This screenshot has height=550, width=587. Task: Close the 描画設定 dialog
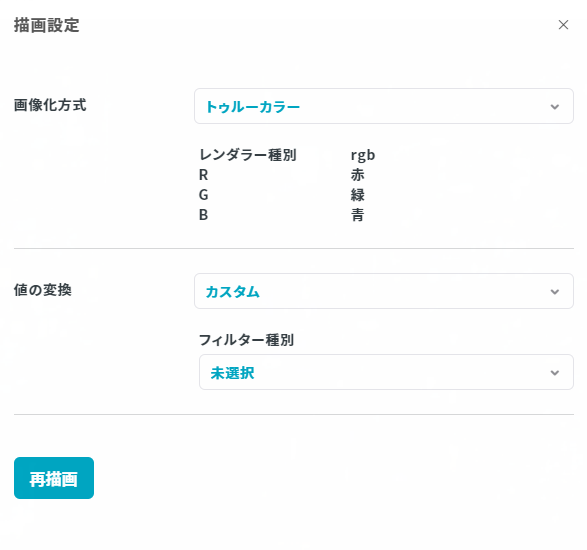(x=563, y=25)
